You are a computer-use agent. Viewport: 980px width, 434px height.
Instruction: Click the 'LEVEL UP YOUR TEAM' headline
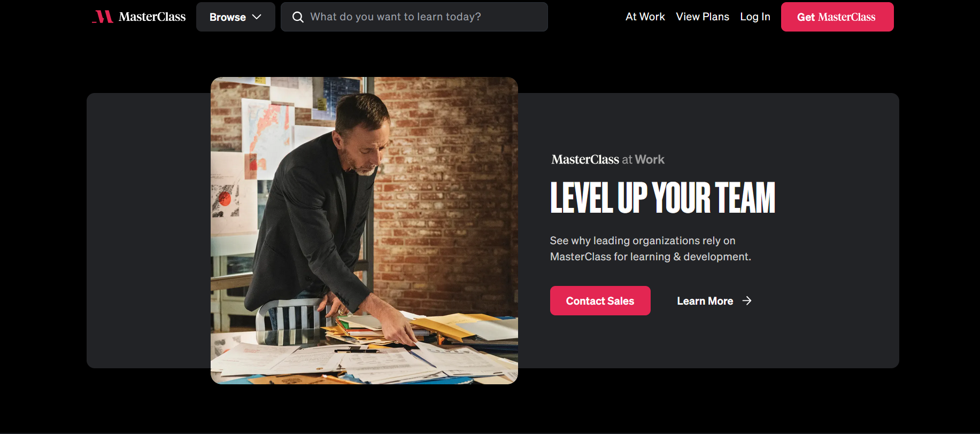tap(662, 198)
